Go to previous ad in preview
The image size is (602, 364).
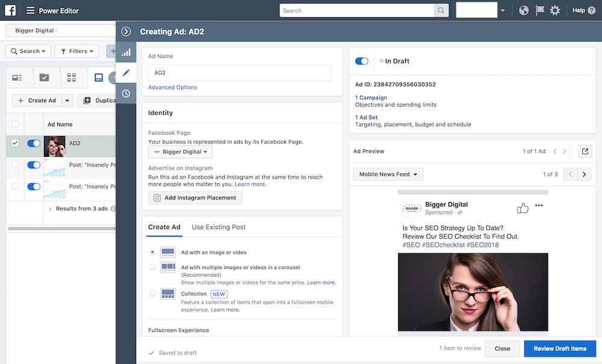click(x=555, y=151)
